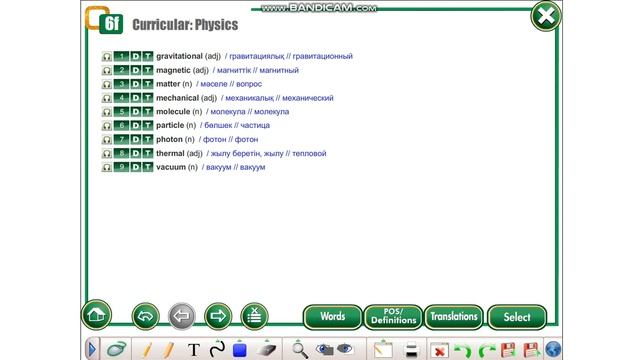Show definition D for thermal
640x360 pixels.
point(136,153)
